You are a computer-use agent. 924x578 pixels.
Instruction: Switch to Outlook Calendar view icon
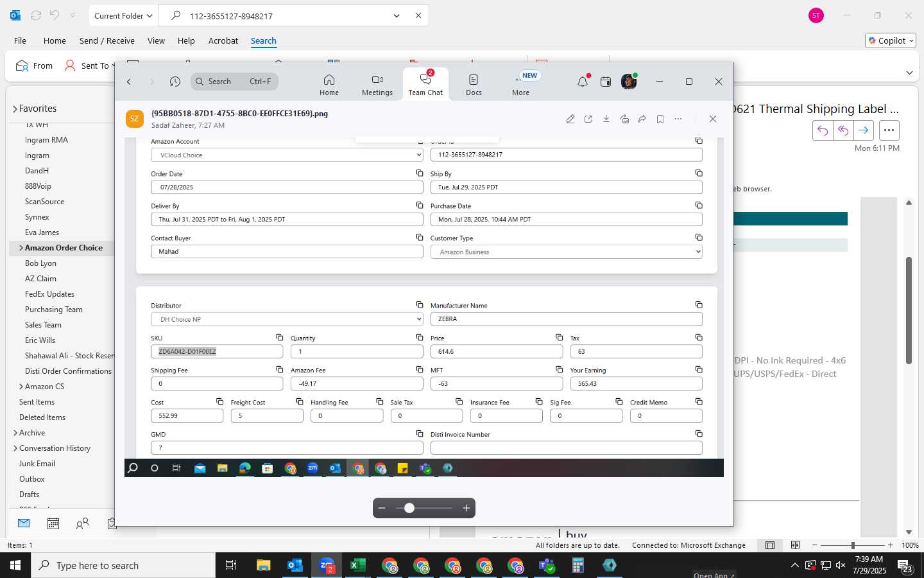tap(53, 523)
